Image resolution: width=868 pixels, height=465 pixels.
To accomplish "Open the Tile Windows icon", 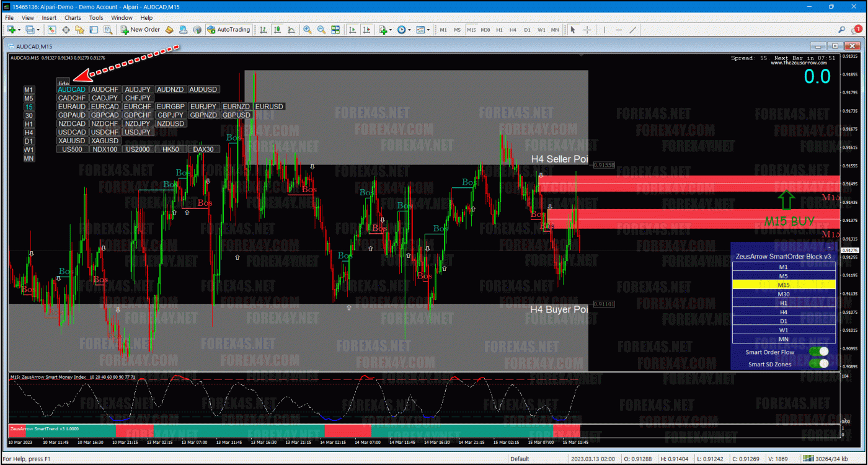I will click(x=335, y=30).
